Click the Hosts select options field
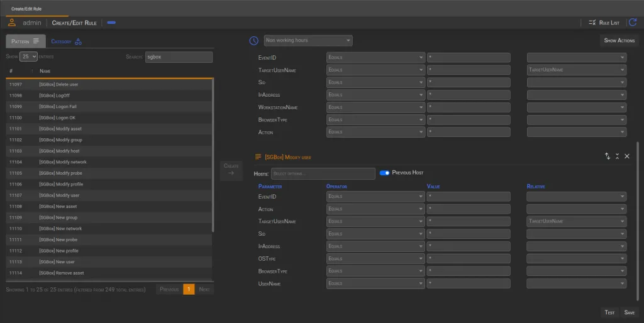Image resolution: width=644 pixels, height=323 pixels. point(323,173)
